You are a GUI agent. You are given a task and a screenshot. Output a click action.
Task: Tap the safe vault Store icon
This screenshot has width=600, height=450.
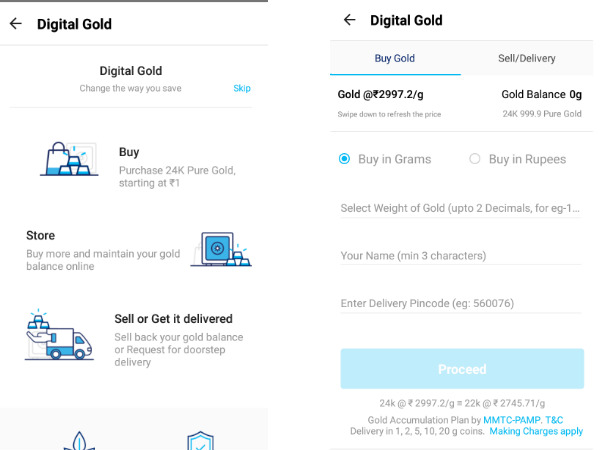click(x=221, y=248)
